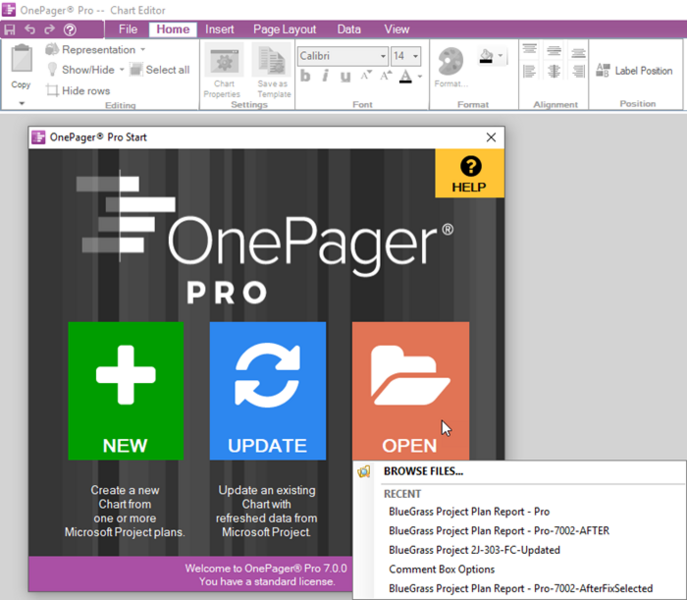Toggle bold formatting

pyautogui.click(x=305, y=76)
